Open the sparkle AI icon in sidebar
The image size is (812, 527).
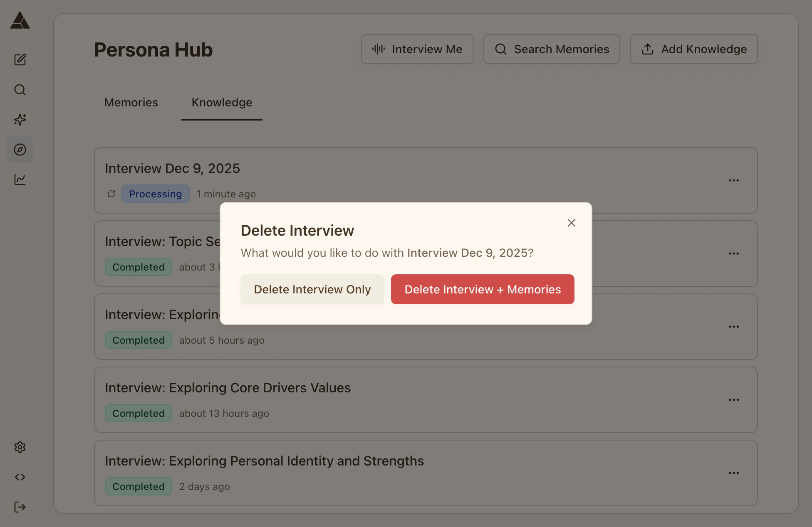pyautogui.click(x=20, y=120)
